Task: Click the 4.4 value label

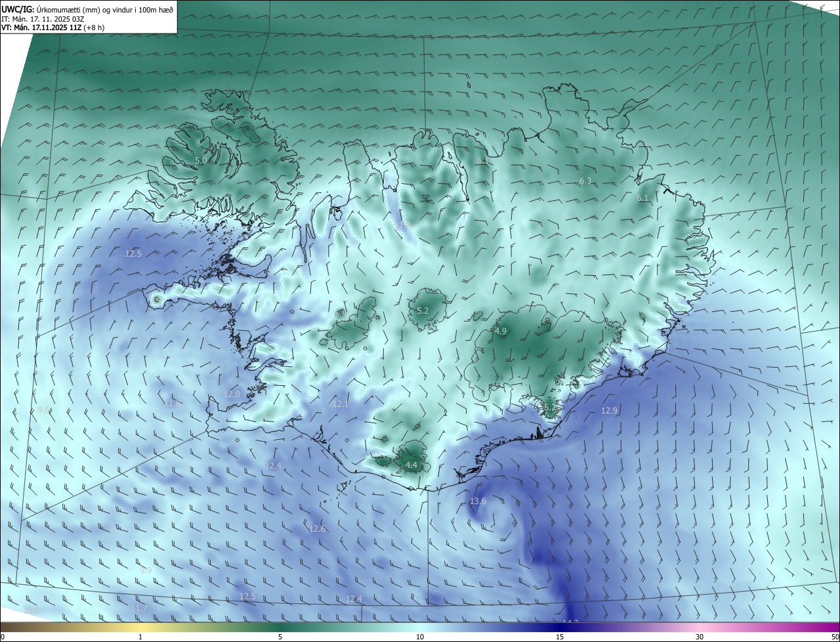Action: 411,465
